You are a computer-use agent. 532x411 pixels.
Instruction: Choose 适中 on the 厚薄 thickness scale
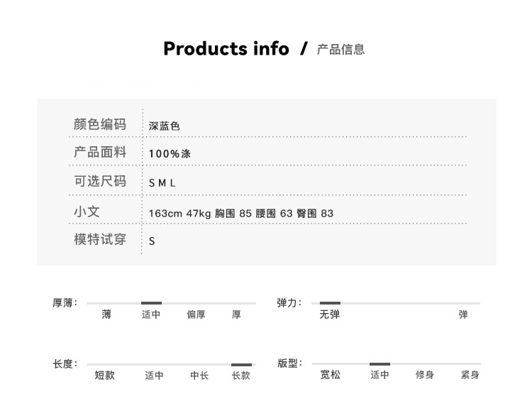coord(151,314)
